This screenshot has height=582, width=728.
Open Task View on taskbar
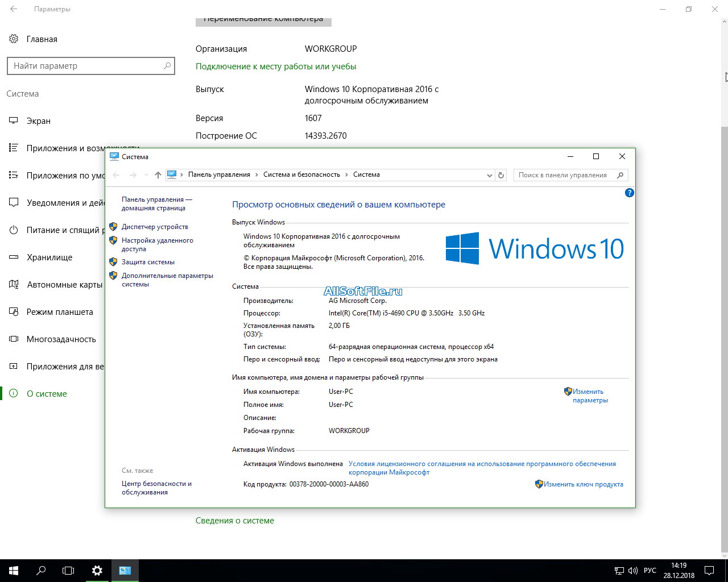coord(68,571)
